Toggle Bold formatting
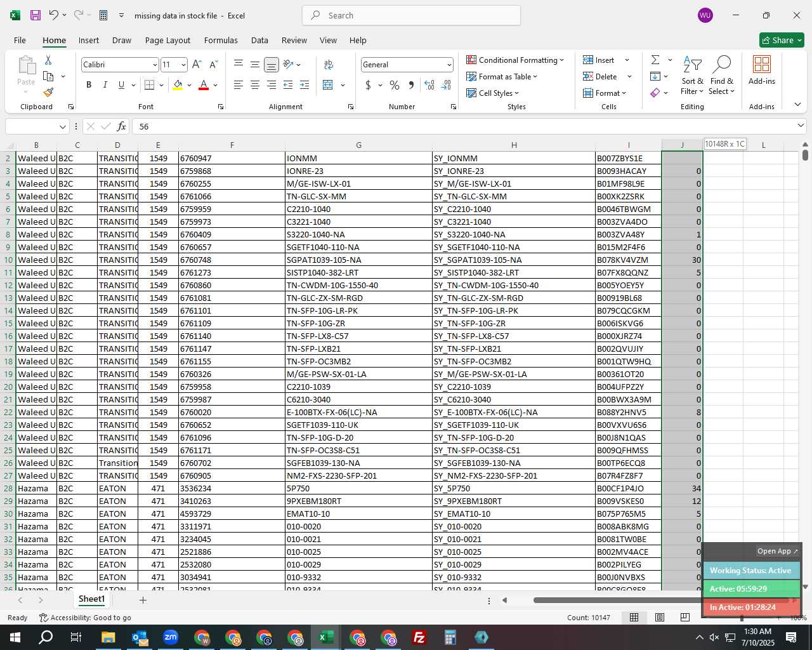 click(89, 84)
